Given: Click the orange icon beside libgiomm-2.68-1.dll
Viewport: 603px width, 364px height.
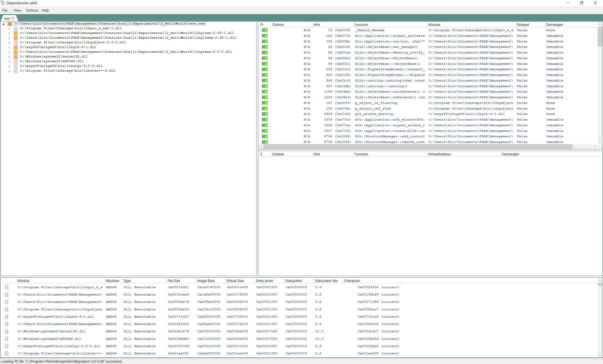Looking at the screenshot, I should [15, 33].
